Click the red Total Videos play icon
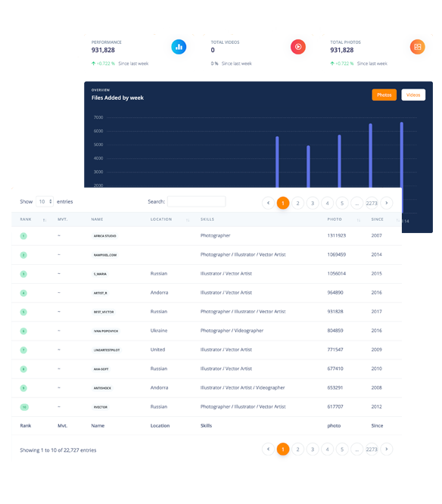442x504 pixels. pyautogui.click(x=298, y=47)
